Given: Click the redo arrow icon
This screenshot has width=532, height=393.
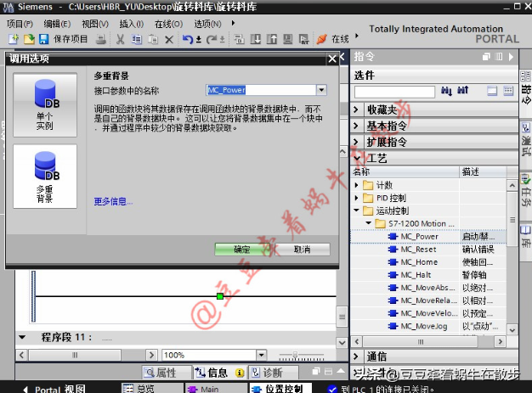Looking at the screenshot, I should point(212,39).
